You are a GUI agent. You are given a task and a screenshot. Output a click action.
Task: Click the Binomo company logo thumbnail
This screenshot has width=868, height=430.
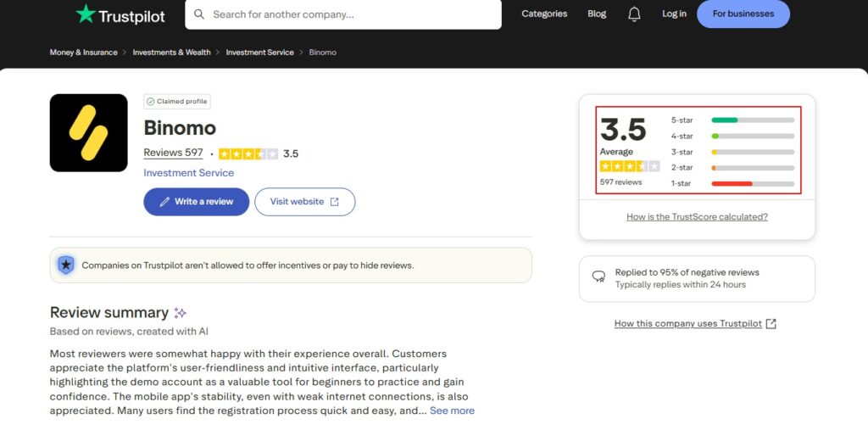click(88, 133)
